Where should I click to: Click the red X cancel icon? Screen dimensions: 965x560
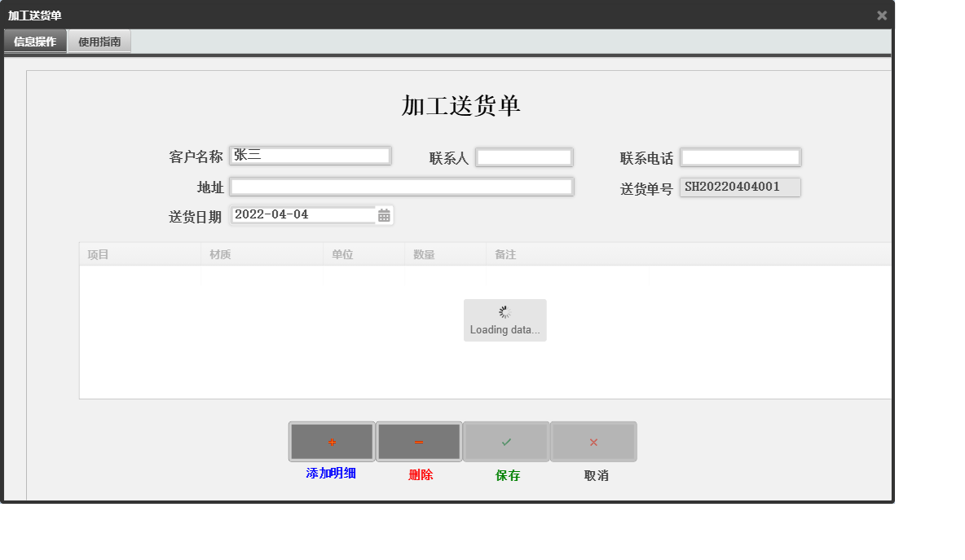pos(593,441)
